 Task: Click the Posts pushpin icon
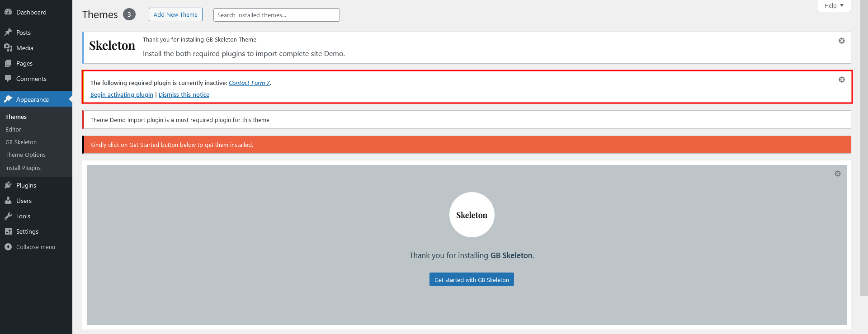click(x=8, y=33)
